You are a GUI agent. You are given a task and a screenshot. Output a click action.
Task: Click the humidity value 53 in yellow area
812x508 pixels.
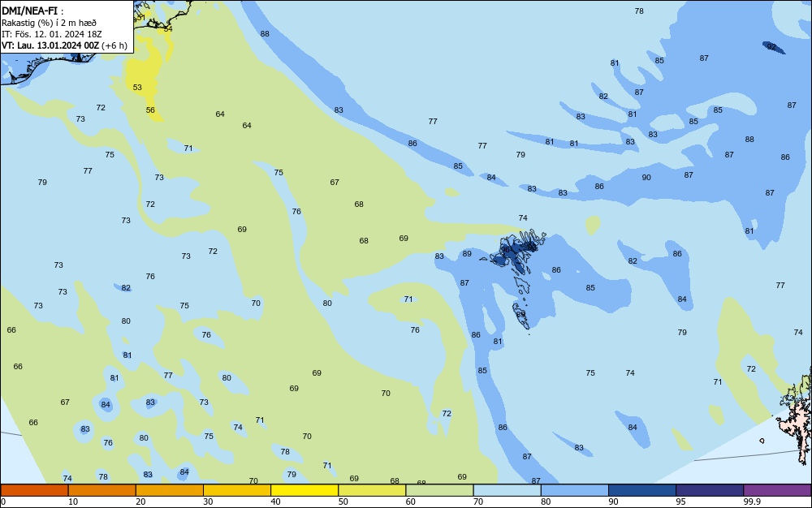(137, 88)
